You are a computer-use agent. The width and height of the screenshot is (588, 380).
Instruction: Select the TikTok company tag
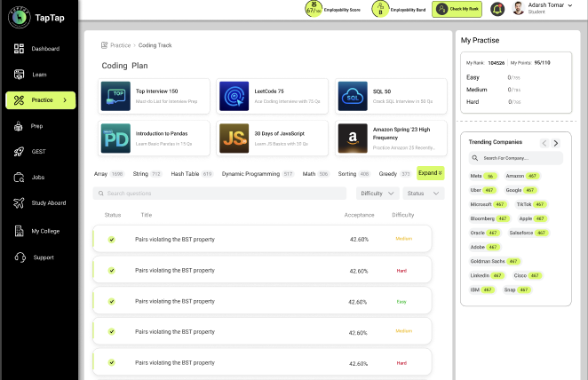pos(531,204)
